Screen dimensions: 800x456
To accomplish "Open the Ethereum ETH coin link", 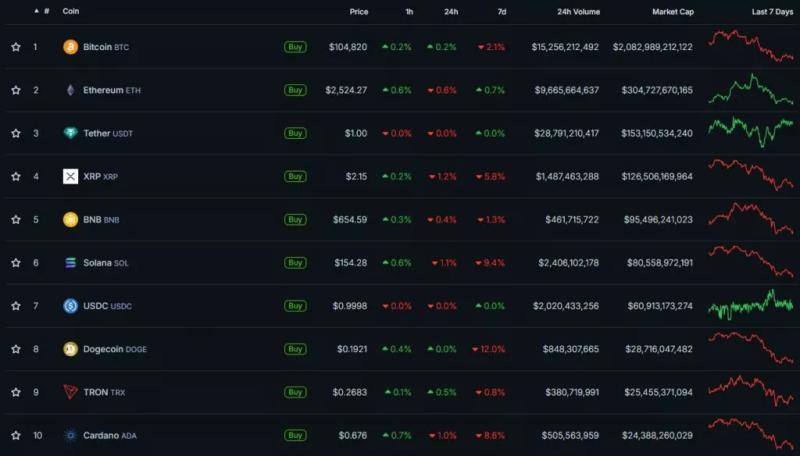I will (112, 90).
